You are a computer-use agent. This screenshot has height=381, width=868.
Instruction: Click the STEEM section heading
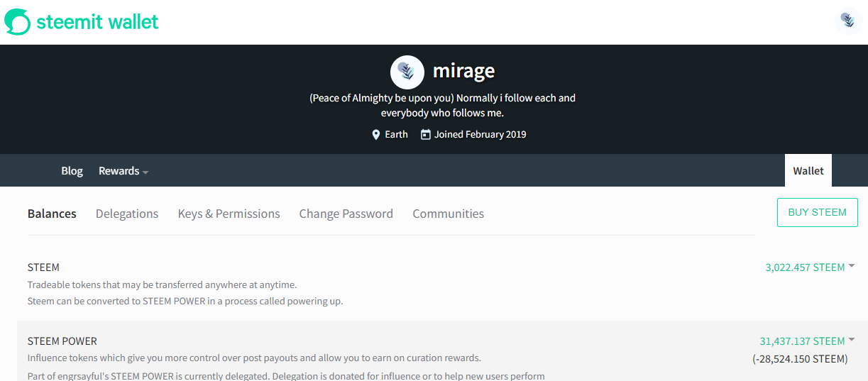43,267
